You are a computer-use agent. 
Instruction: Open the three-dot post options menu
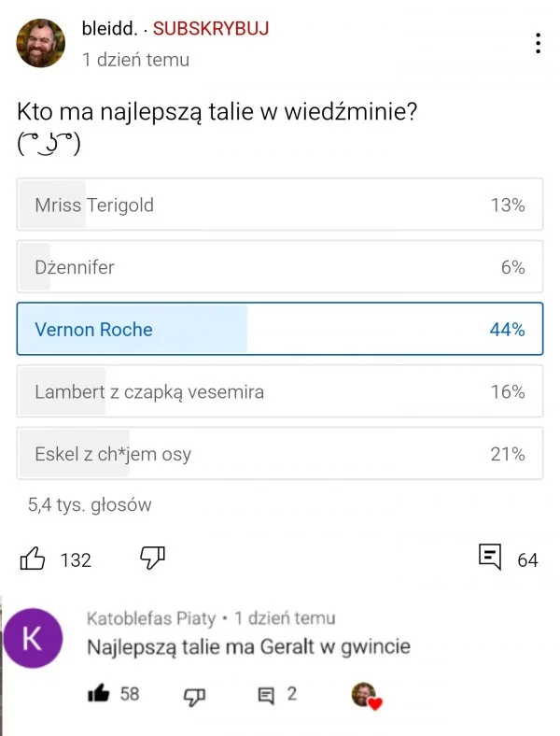coord(538,44)
